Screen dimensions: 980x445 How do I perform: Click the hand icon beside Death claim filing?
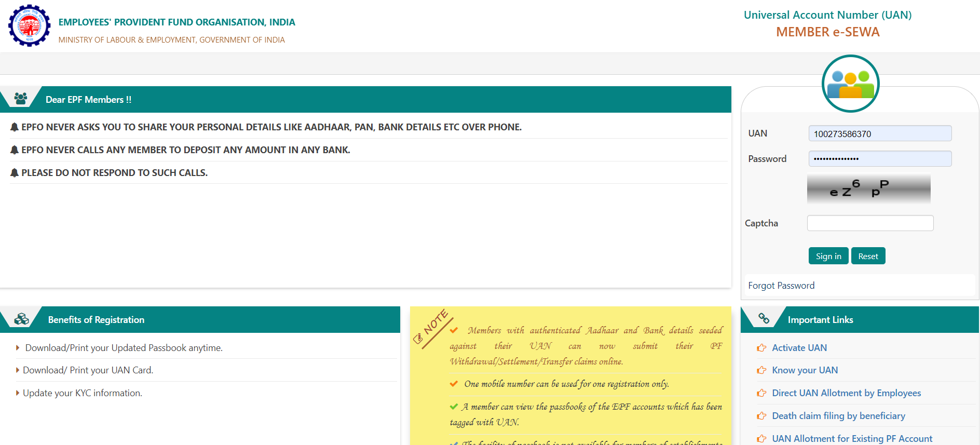(x=761, y=416)
